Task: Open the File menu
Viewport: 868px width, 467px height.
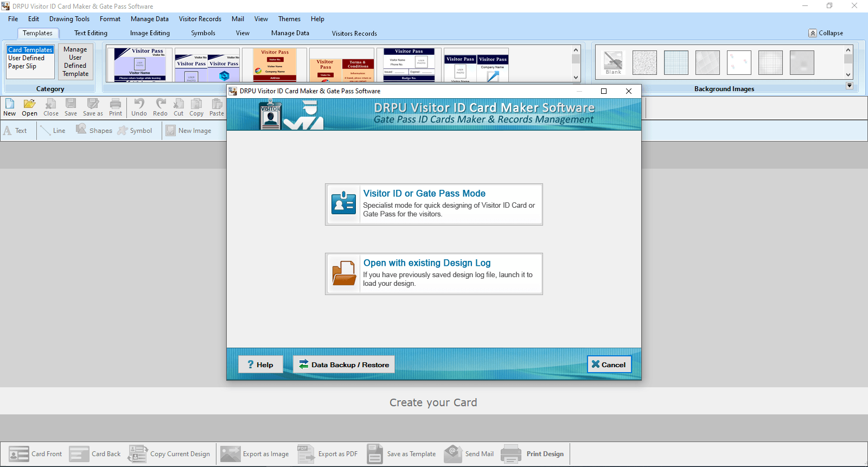Action: point(13,19)
